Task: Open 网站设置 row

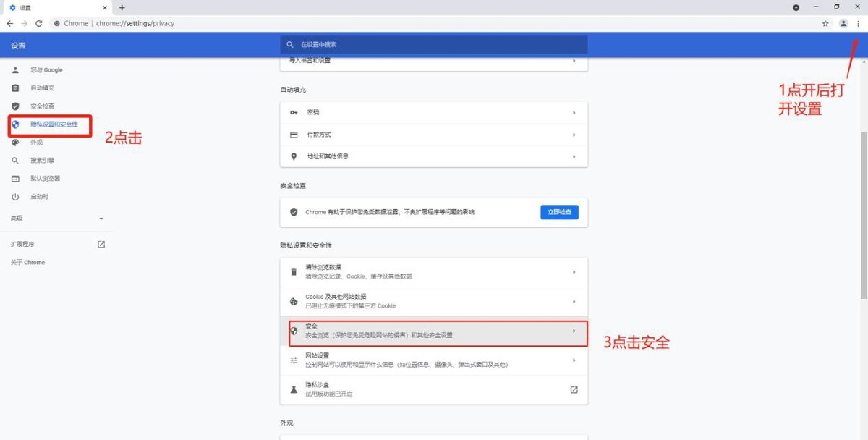Action: click(x=434, y=360)
